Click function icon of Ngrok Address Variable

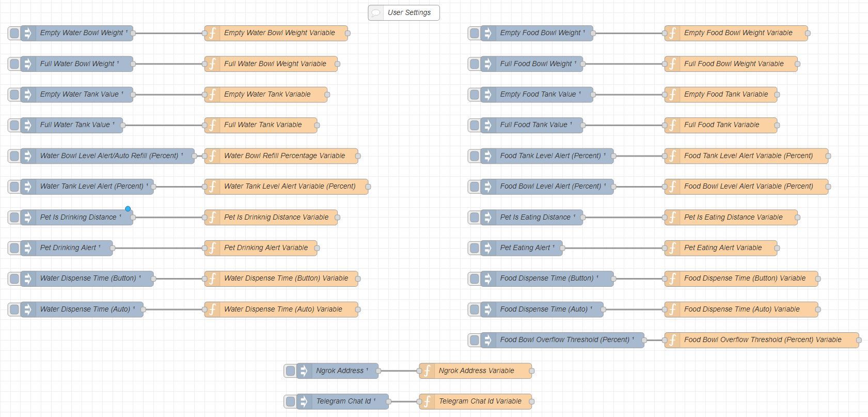coord(427,371)
